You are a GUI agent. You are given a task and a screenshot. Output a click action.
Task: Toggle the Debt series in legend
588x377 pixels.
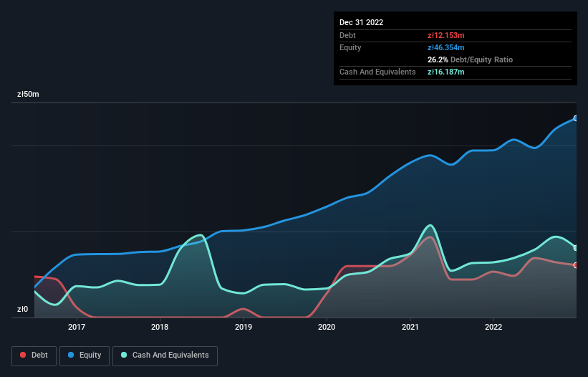tap(34, 355)
